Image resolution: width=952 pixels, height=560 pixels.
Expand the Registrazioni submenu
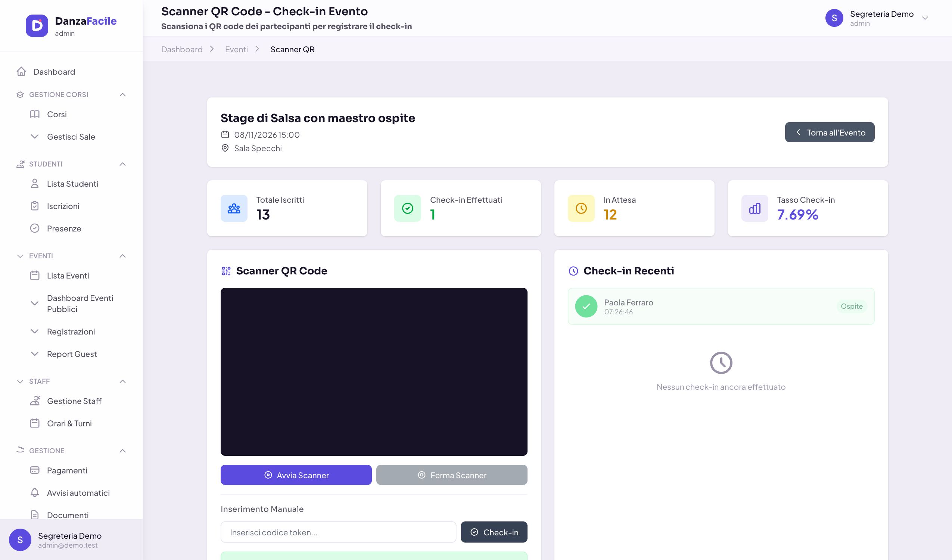point(35,332)
